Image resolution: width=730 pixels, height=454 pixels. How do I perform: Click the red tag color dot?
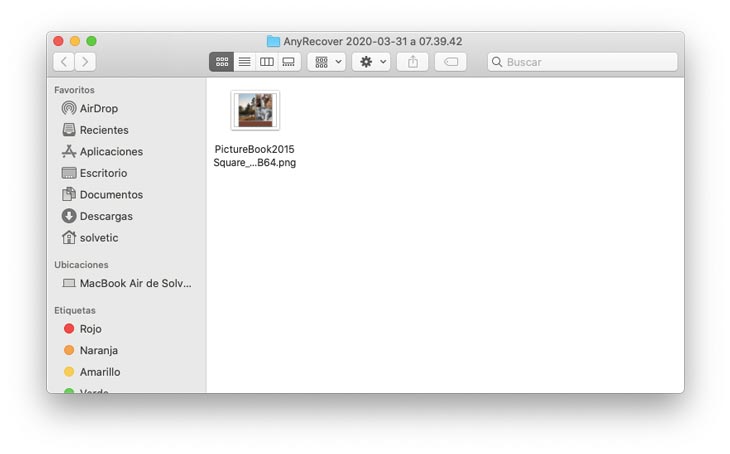pyautogui.click(x=69, y=329)
